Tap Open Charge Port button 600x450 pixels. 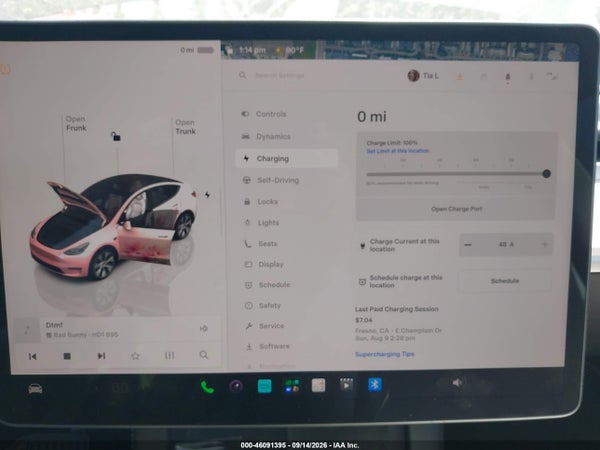tap(456, 209)
